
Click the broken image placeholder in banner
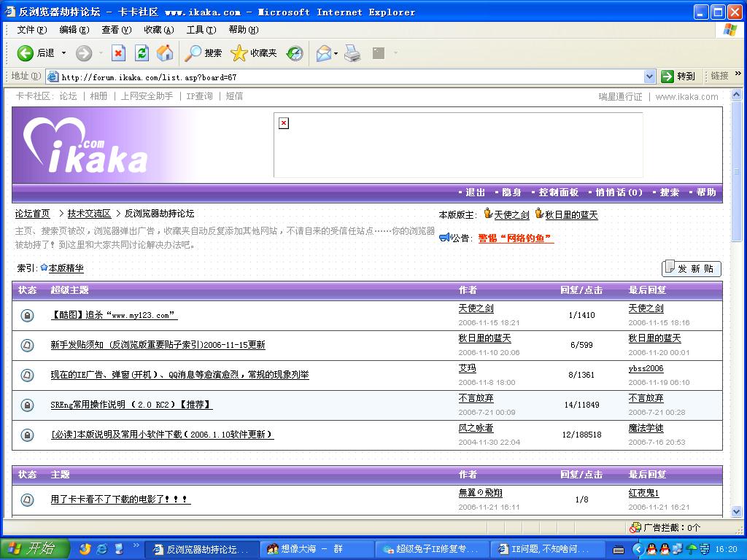[284, 123]
